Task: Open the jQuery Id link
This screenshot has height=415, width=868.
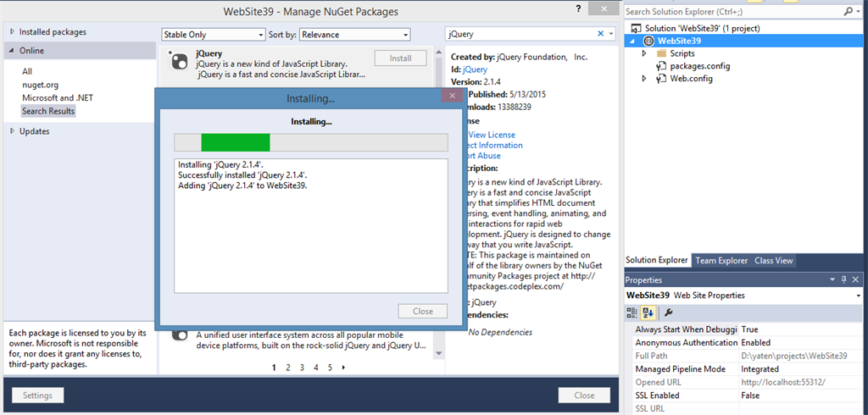Action: [475, 69]
